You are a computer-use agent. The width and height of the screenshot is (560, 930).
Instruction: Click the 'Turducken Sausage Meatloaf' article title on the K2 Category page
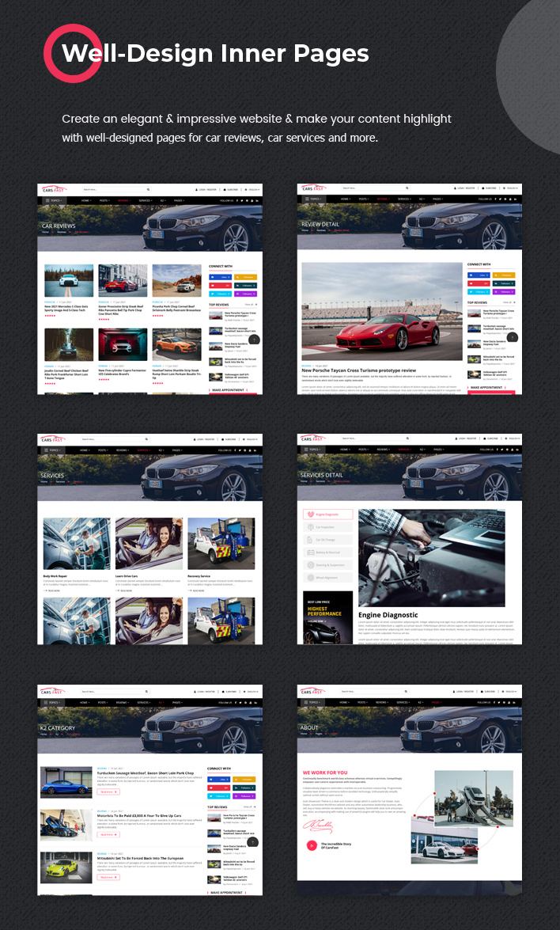pos(146,772)
